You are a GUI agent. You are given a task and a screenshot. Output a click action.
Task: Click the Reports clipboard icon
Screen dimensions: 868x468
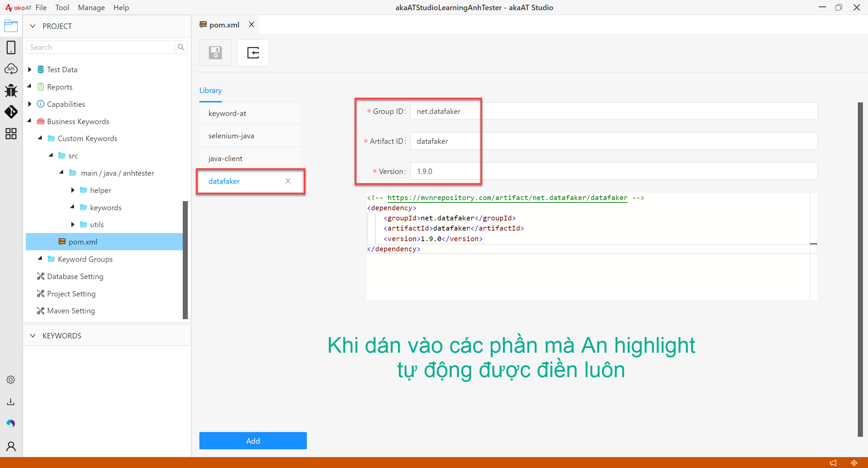pos(41,87)
